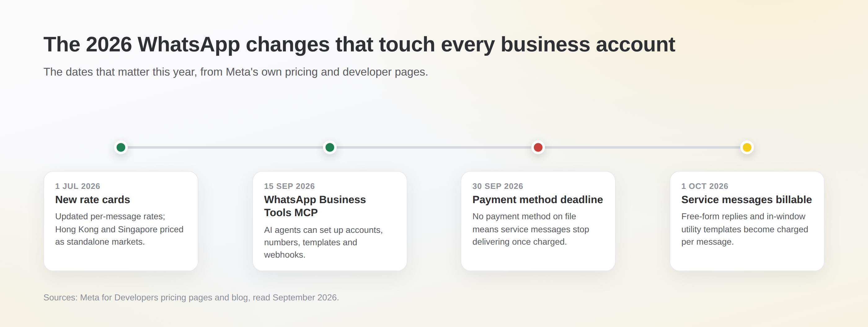Select the "30 SEP 2026" date label
The image size is (868, 327).
click(498, 186)
